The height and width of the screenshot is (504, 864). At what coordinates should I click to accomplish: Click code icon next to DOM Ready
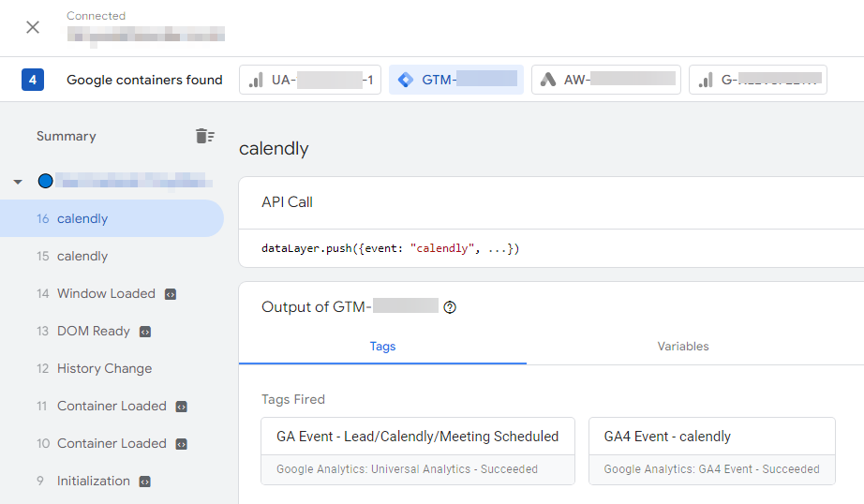pyautogui.click(x=145, y=332)
